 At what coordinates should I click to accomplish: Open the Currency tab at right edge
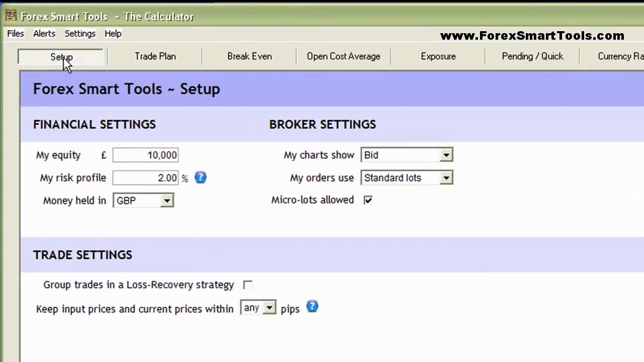click(x=612, y=56)
